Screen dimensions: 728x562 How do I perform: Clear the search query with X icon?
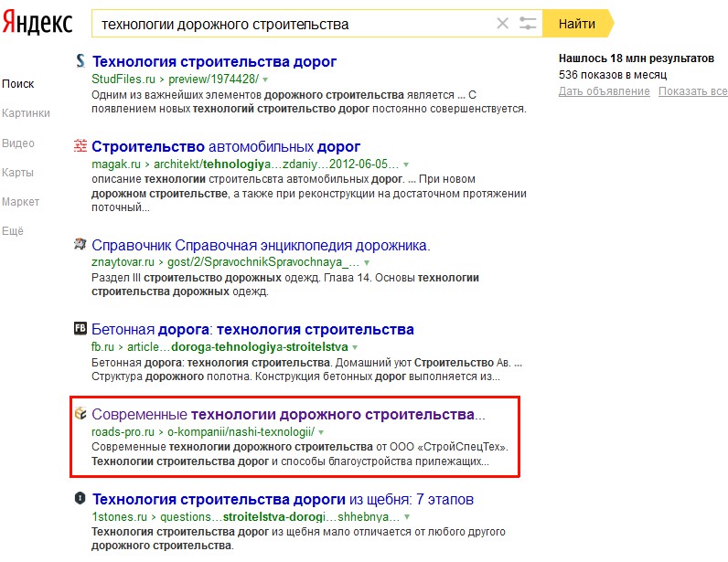coord(502,23)
